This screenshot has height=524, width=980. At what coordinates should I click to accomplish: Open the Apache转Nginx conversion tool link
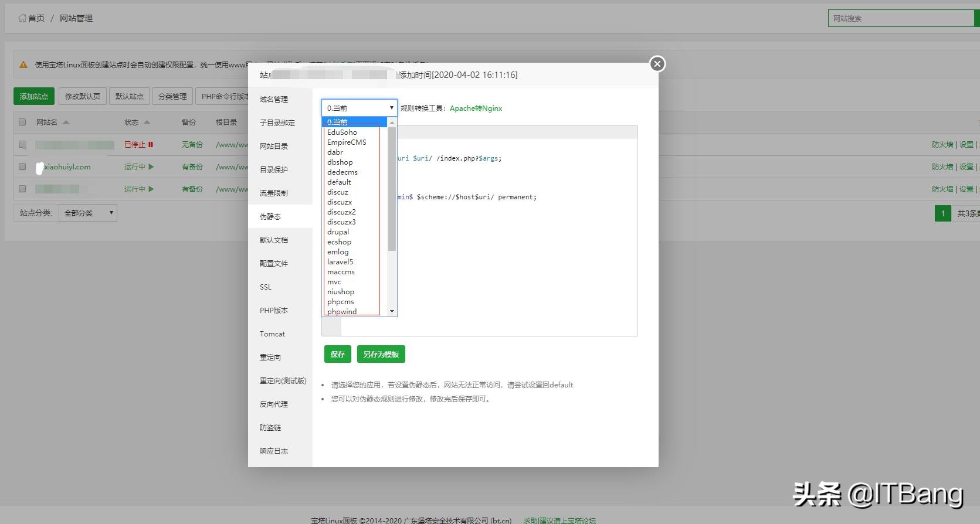(476, 108)
